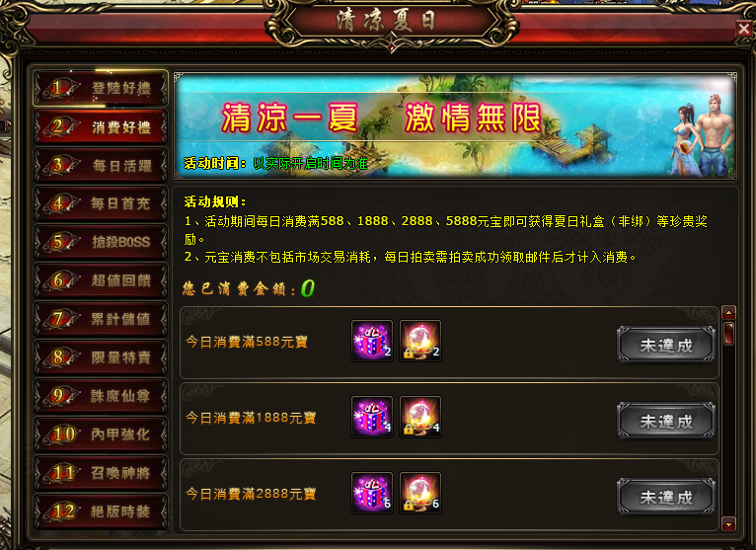Viewport: 756px width, 550px height.
Task: Click locked orb icon in 588元寶 row
Action: [420, 341]
